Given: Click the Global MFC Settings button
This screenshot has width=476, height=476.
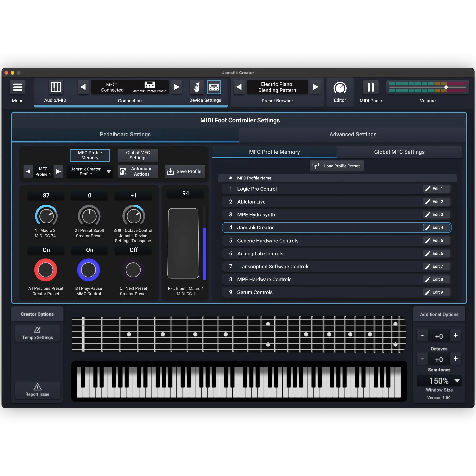Looking at the screenshot, I should point(138,155).
